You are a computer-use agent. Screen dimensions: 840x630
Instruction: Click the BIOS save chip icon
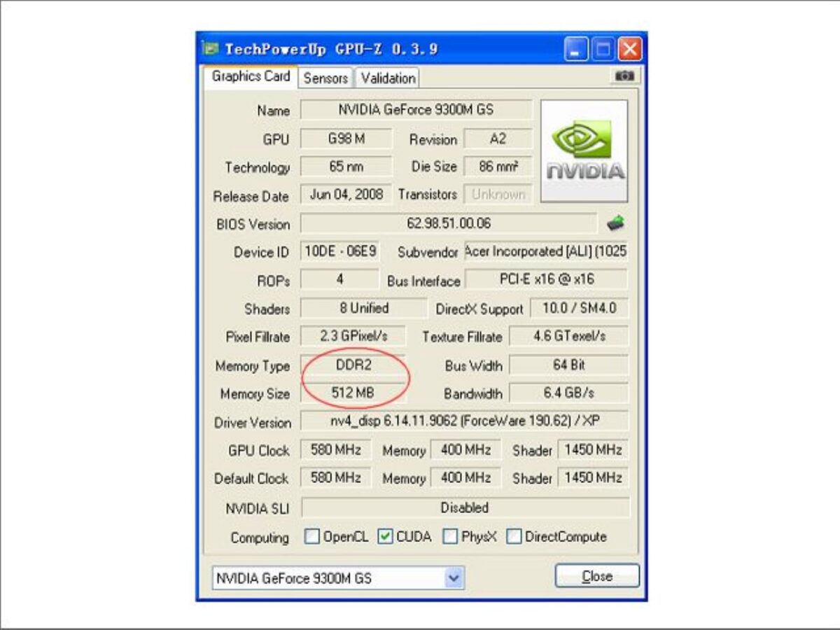(615, 224)
